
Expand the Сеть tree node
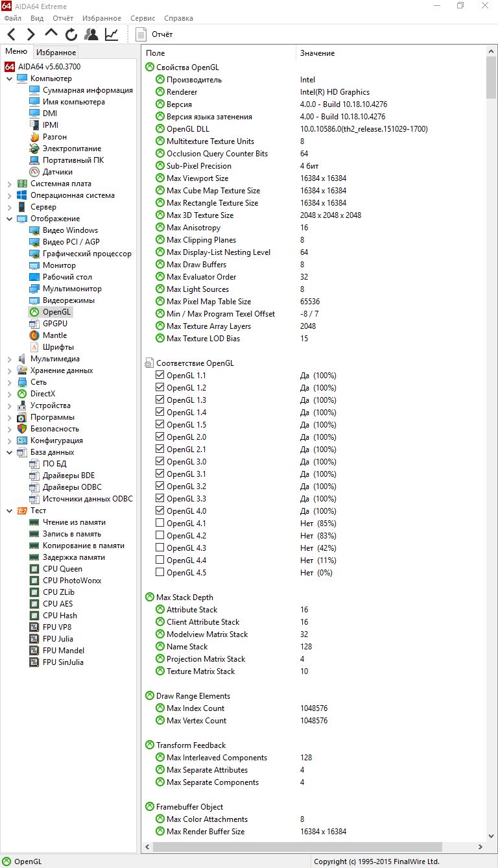tap(9, 382)
